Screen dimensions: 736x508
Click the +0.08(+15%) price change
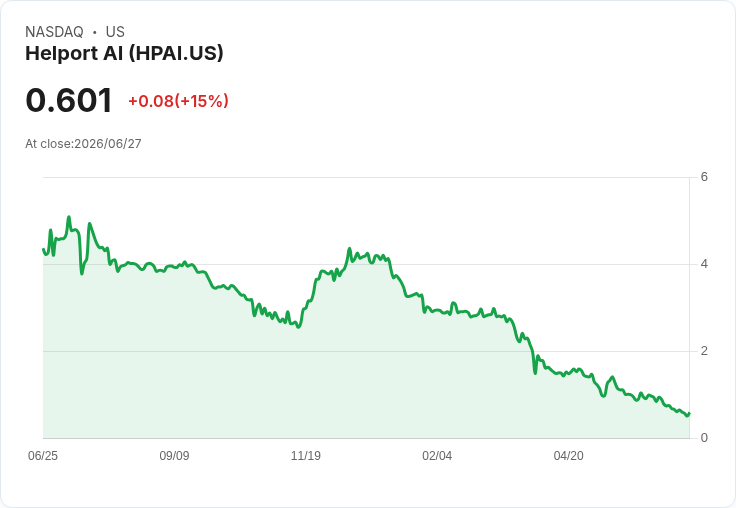[178, 101]
